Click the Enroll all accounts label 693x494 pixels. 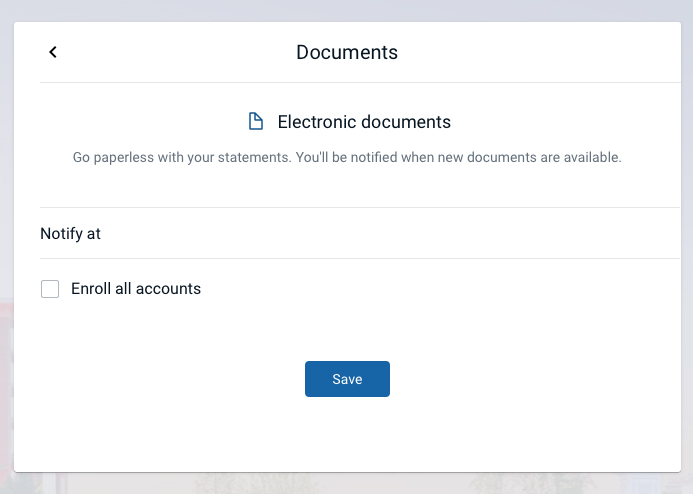pos(136,289)
